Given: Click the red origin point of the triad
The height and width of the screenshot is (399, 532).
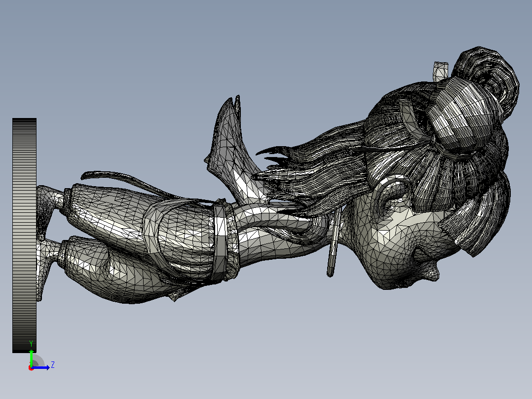Looking at the screenshot, I should [x=31, y=368].
